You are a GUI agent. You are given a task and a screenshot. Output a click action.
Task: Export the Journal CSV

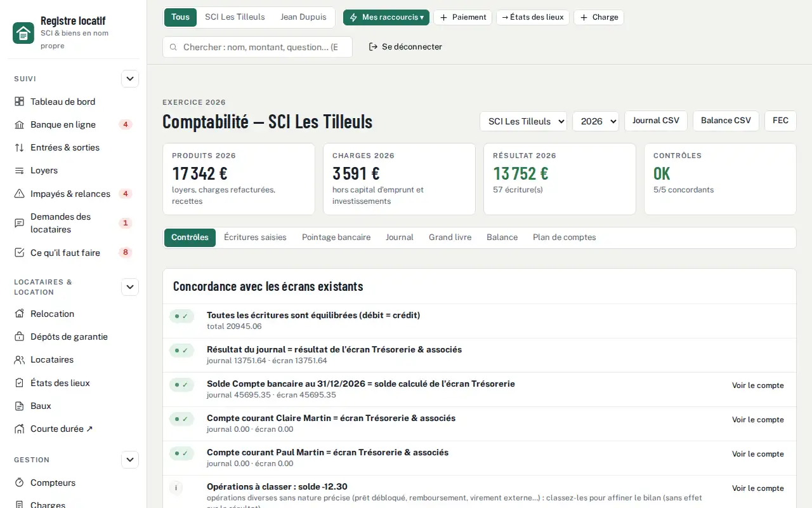[x=656, y=121]
